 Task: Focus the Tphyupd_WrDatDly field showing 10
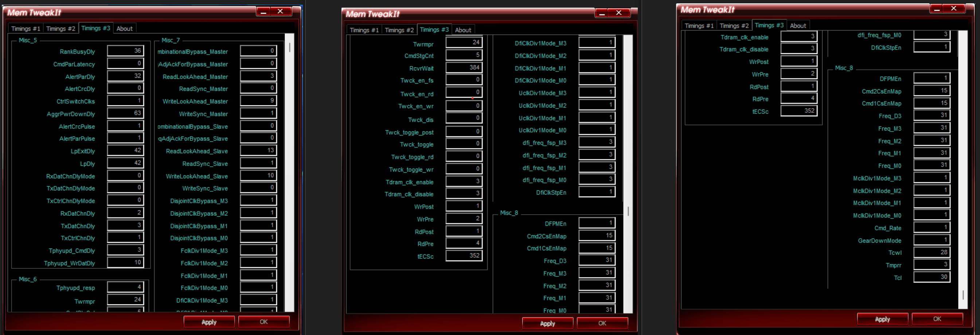click(125, 263)
